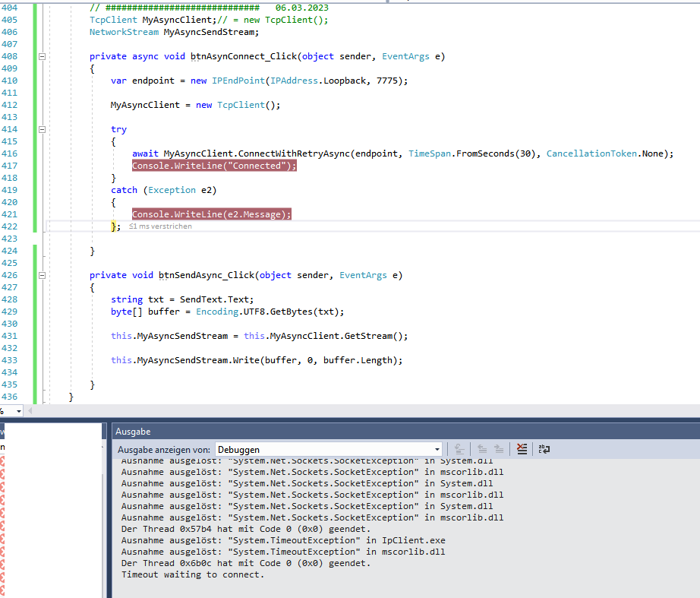Click the 'catch' keyword

click(124, 190)
